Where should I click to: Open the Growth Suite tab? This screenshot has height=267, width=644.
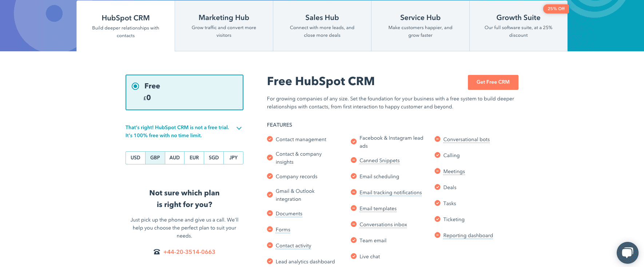pyautogui.click(x=518, y=26)
